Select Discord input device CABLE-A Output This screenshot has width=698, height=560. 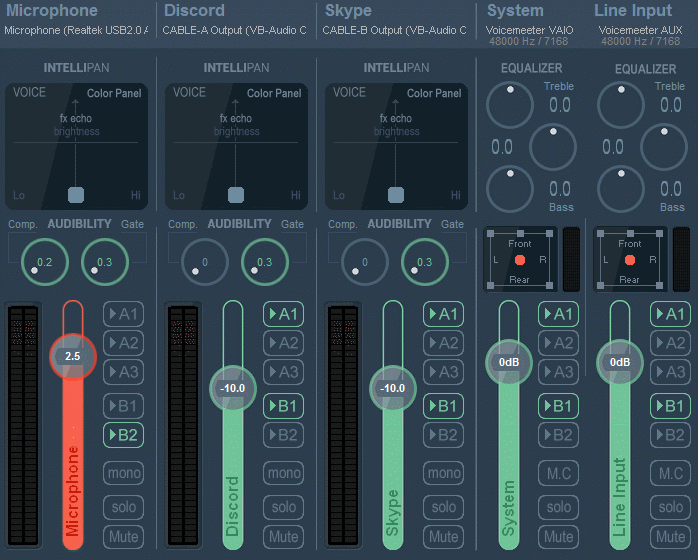click(x=234, y=30)
